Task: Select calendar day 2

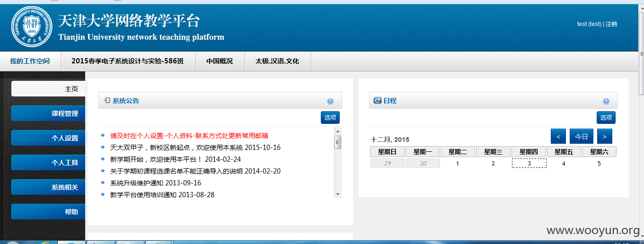Action: (493, 164)
